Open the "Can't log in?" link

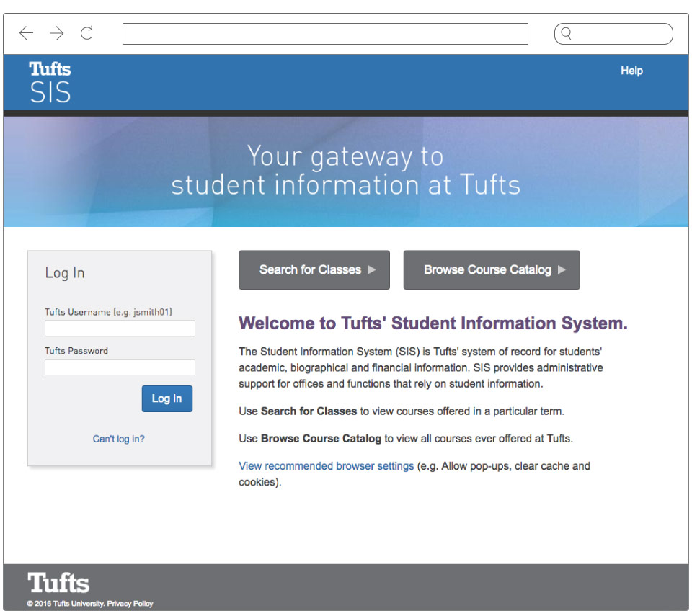[119, 439]
